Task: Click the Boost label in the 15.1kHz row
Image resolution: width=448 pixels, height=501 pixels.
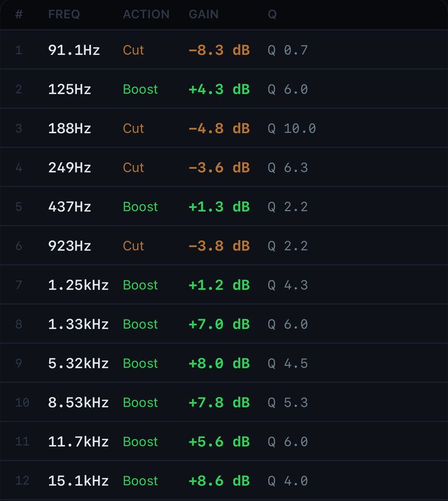Action: point(140,481)
